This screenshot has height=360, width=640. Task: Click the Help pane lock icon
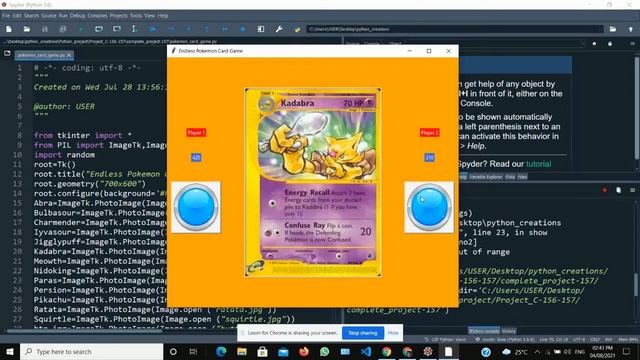610,44
